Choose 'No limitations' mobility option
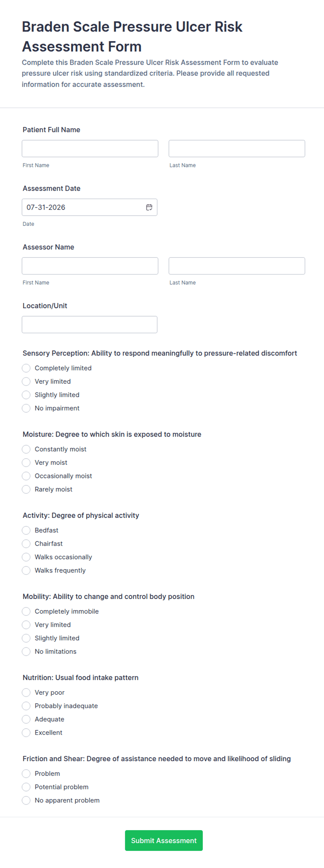 [x=26, y=651]
